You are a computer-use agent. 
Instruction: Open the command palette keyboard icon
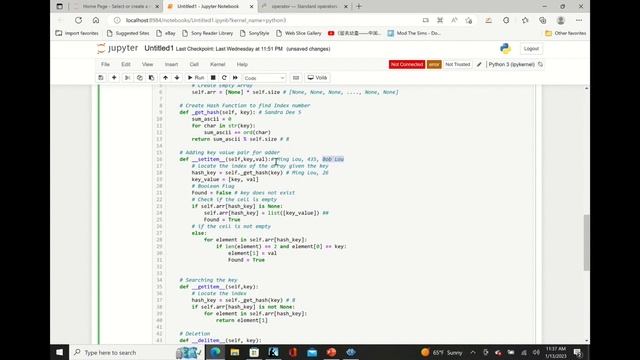[x=296, y=78]
